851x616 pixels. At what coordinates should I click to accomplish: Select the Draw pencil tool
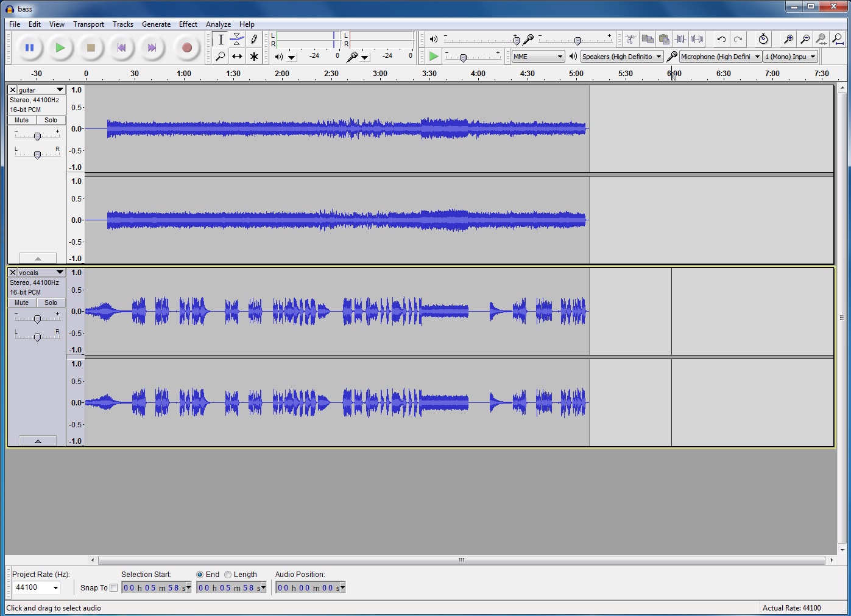tap(254, 40)
